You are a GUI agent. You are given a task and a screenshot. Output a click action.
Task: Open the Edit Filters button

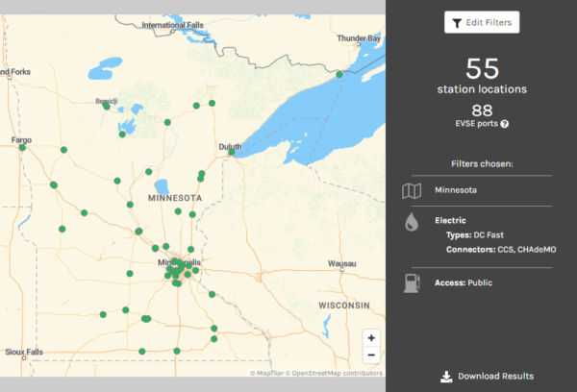tap(482, 22)
